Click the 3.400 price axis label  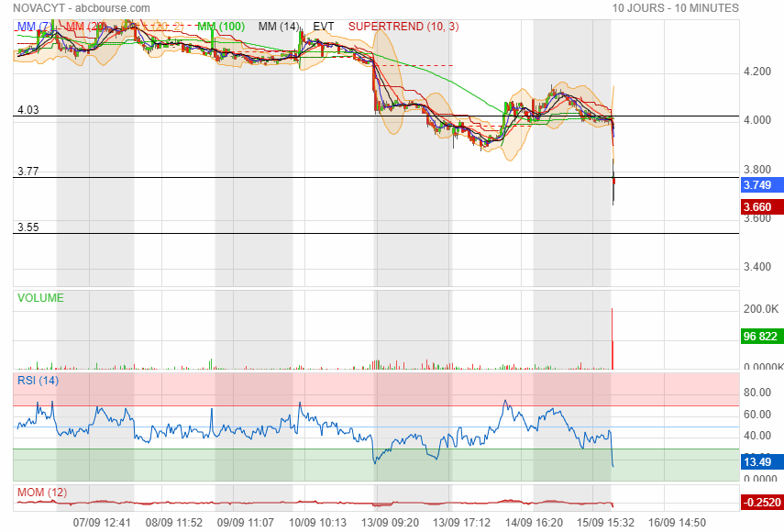coord(757,267)
